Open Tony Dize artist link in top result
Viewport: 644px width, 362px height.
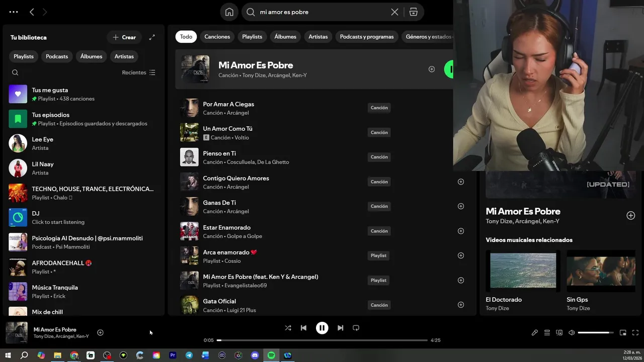coord(254,75)
